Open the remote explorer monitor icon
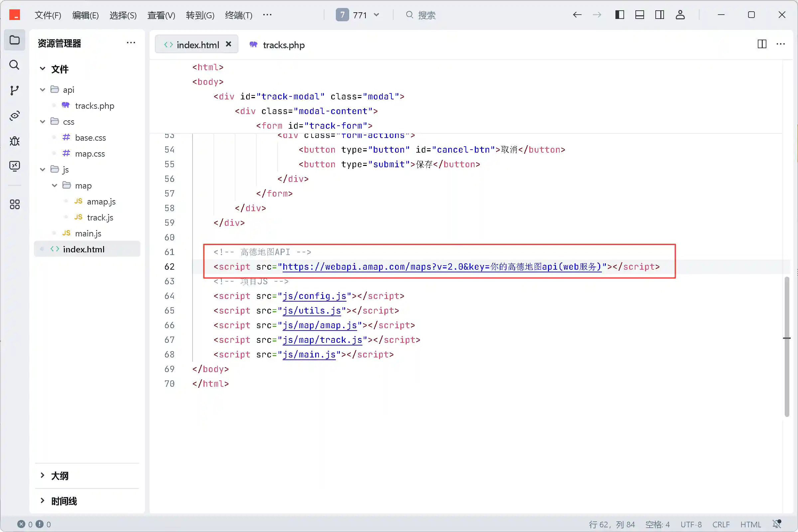This screenshot has width=798, height=532. coord(14,166)
